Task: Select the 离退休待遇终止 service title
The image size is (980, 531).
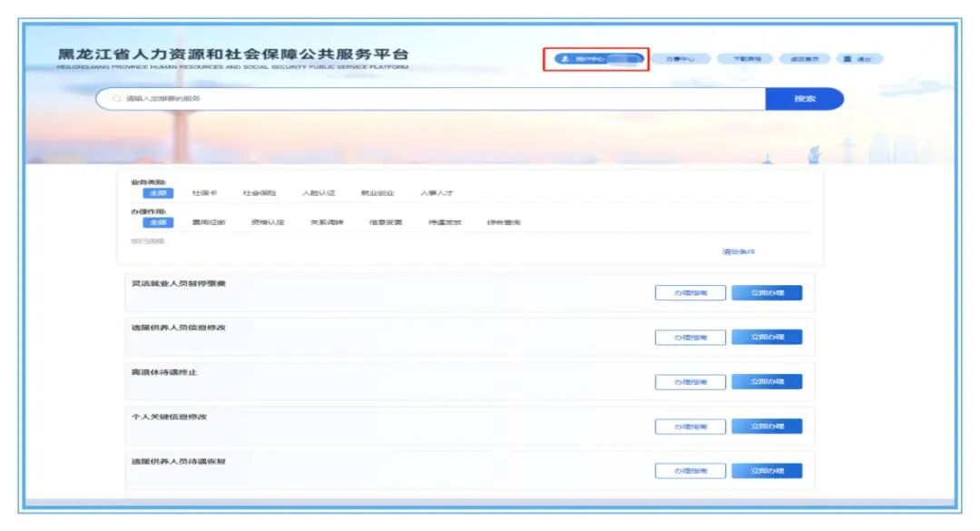Action: coord(163,373)
